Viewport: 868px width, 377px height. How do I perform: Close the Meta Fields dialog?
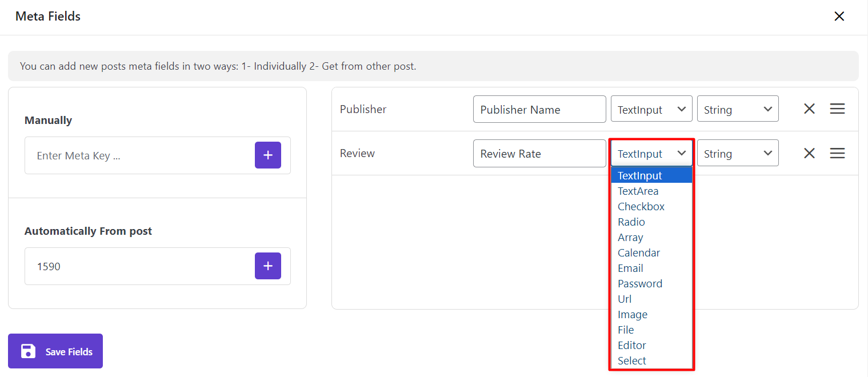click(839, 17)
